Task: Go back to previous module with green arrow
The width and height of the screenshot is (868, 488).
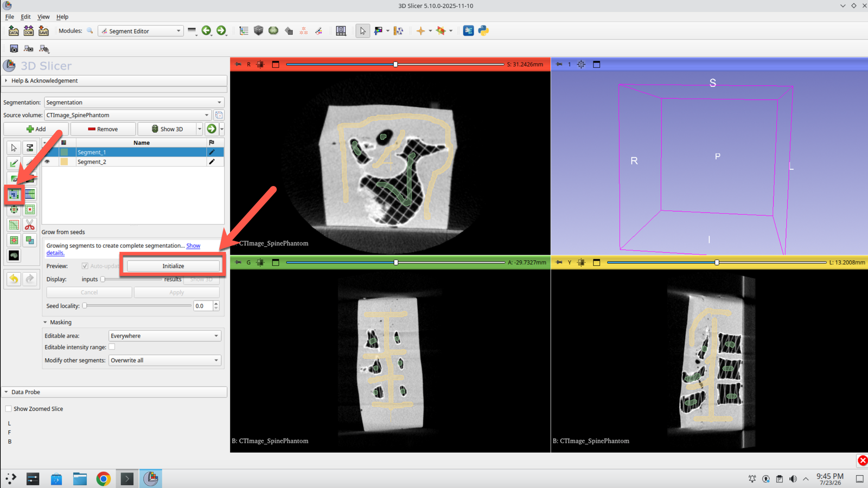Action: (x=206, y=31)
